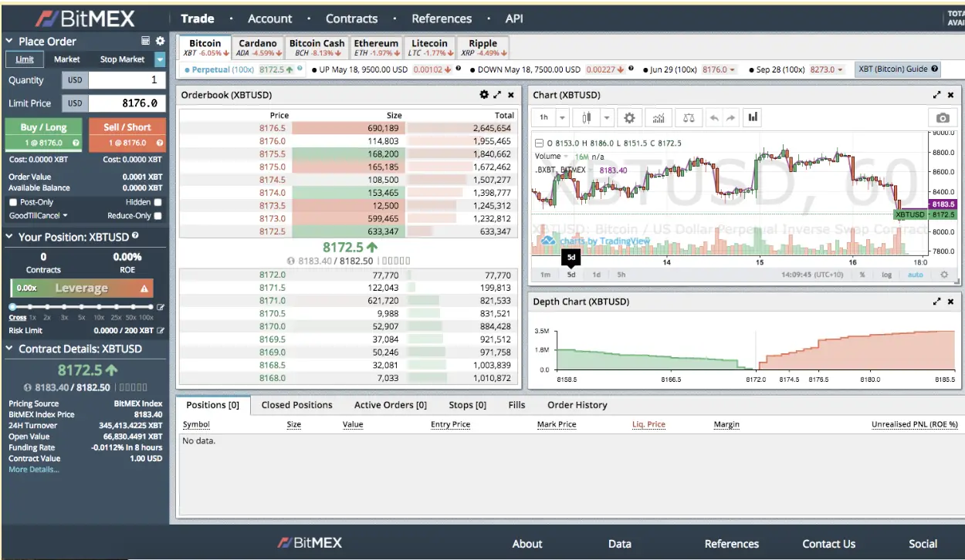Open Orderbook settings gear icon
The width and height of the screenshot is (965, 560).
(x=484, y=95)
